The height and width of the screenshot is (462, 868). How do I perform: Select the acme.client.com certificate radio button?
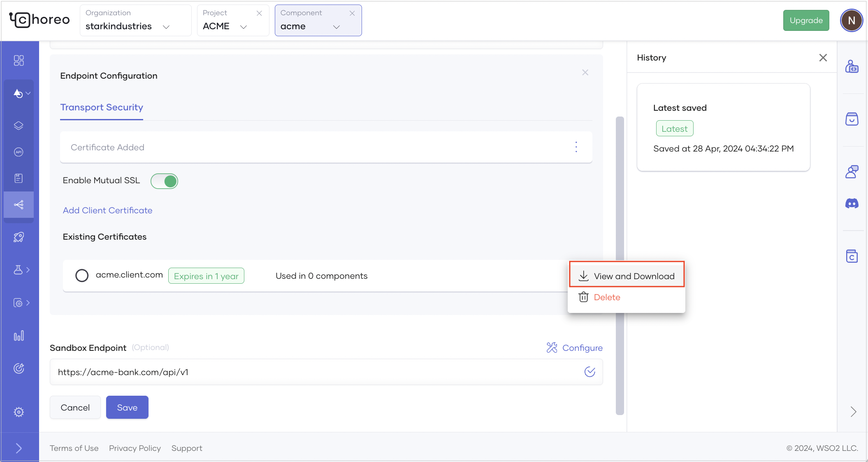pyautogui.click(x=82, y=275)
